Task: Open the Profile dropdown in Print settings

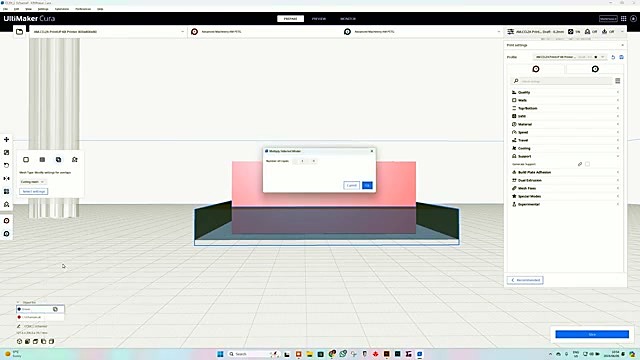Action: (x=570, y=57)
